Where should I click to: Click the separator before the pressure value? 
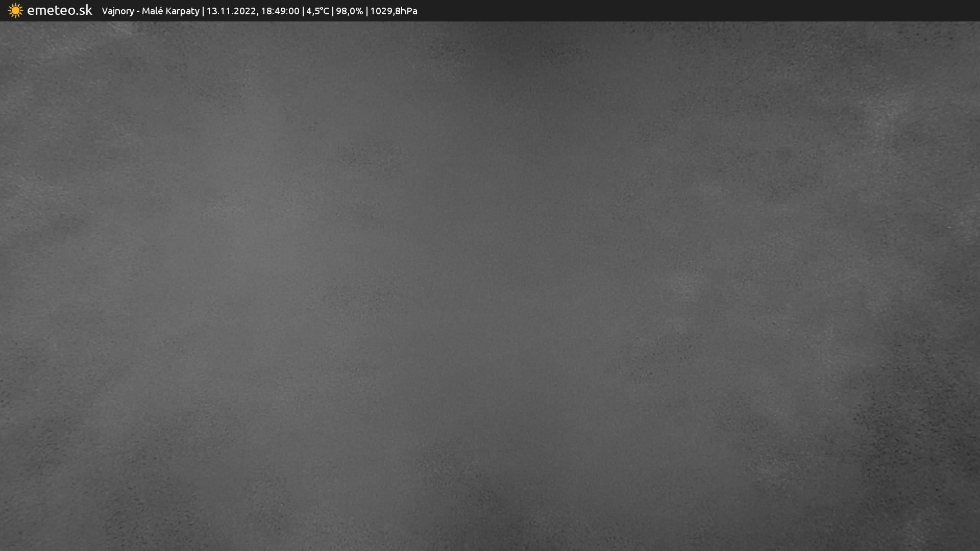[366, 11]
